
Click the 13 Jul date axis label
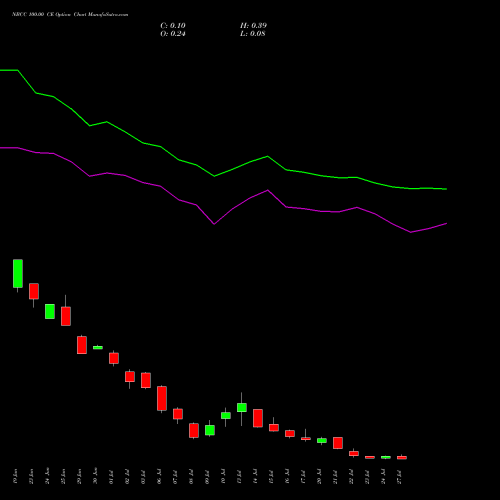(239, 477)
